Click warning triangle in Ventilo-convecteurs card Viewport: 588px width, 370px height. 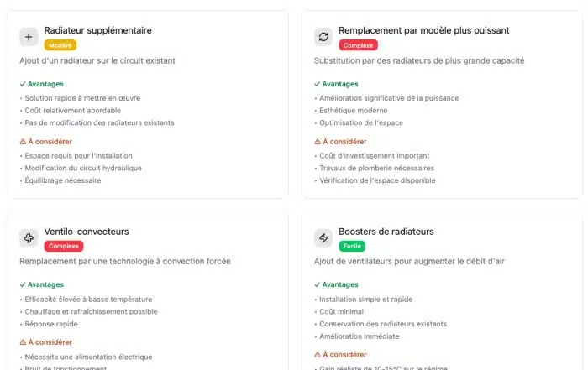coord(22,342)
